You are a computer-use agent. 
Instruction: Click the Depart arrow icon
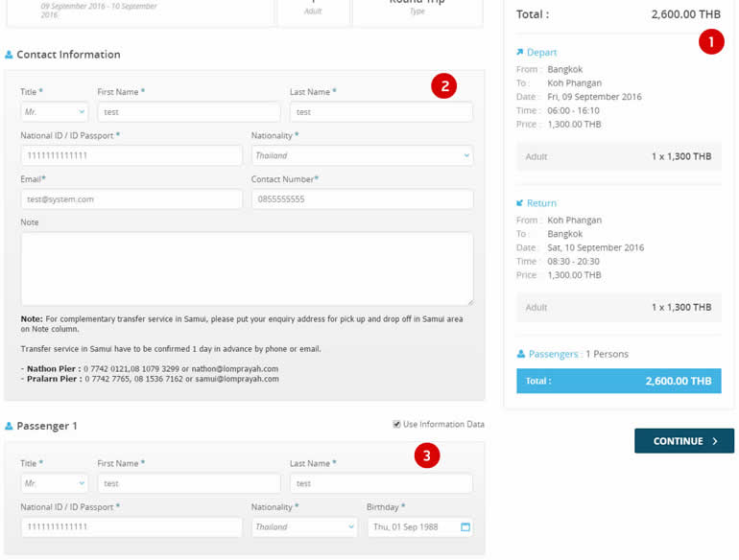coord(519,53)
